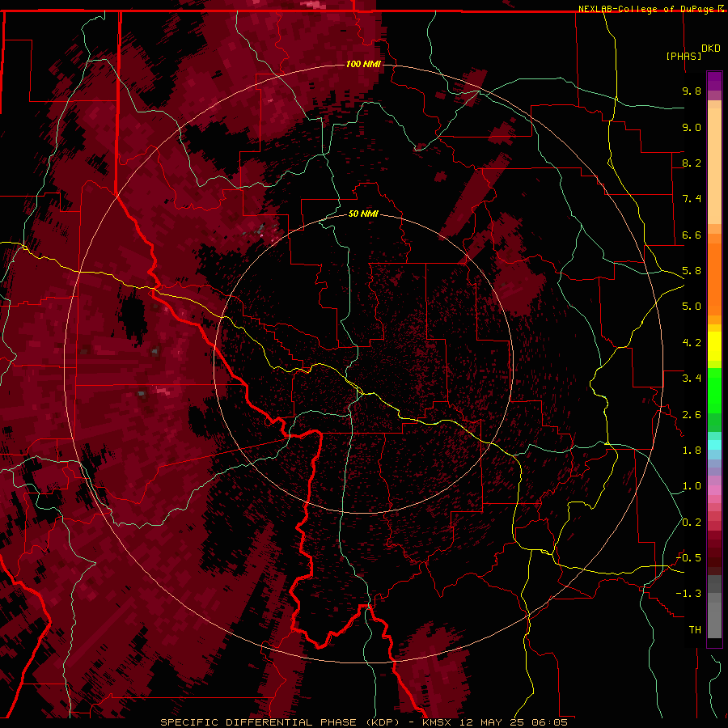Click the SPECIFIC DIFFERENTIAL PHASE (KDP) product title
The height and width of the screenshot is (728, 728).
281,722
